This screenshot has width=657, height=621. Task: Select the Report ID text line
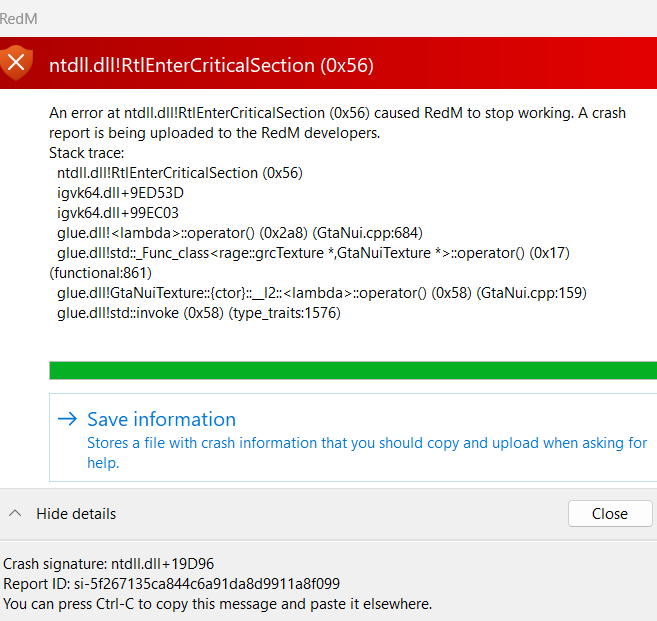click(171, 584)
